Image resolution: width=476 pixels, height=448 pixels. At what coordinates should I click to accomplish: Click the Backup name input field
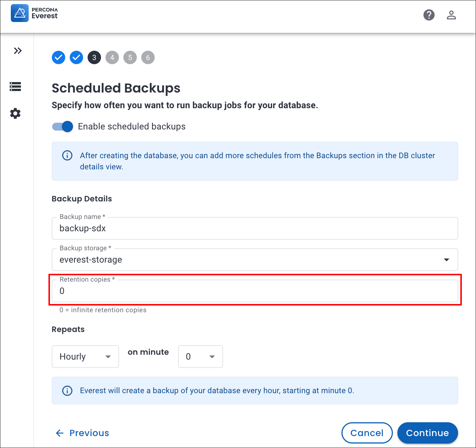coord(255,228)
